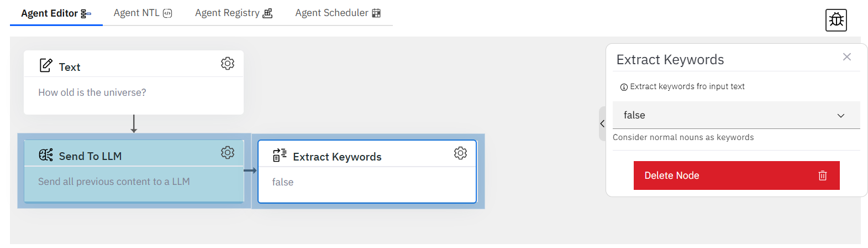Click the Text node edit pencil icon
Viewport: 868px width, 248px height.
[x=46, y=65]
